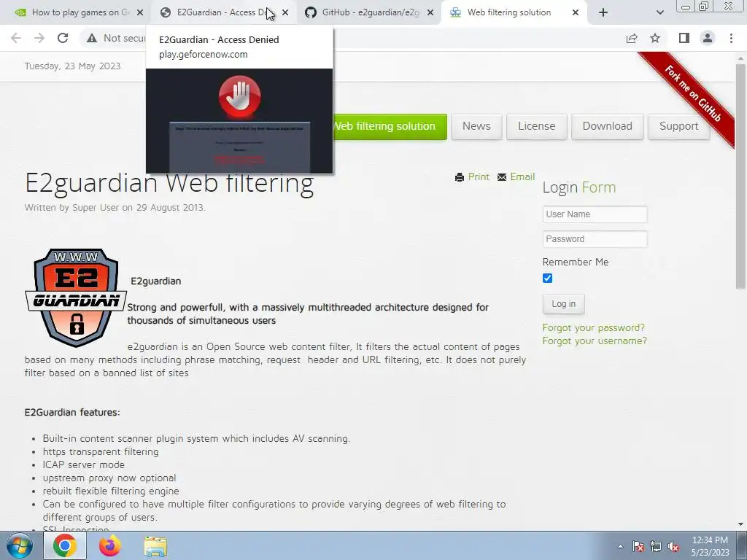
Task: Open the News menu item
Action: 476,126
